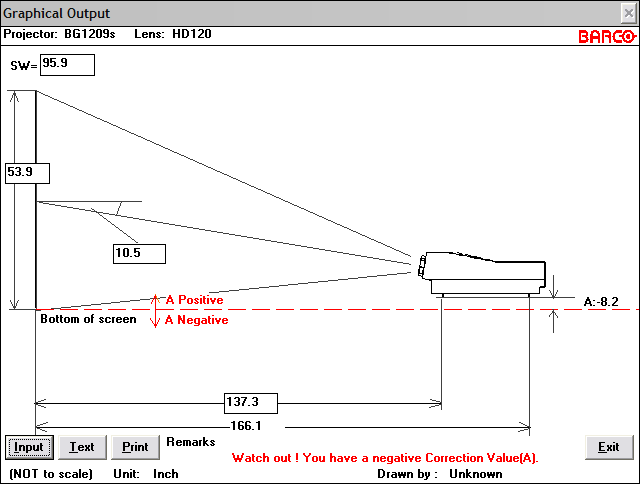This screenshot has height=484, width=640.
Task: Print the graphical output
Action: click(135, 447)
